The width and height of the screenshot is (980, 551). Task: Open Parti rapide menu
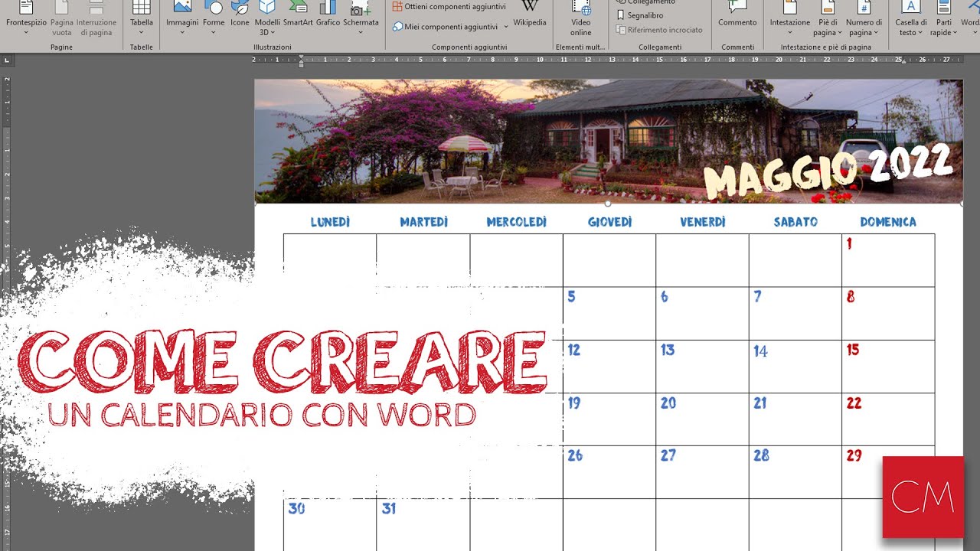[943, 19]
